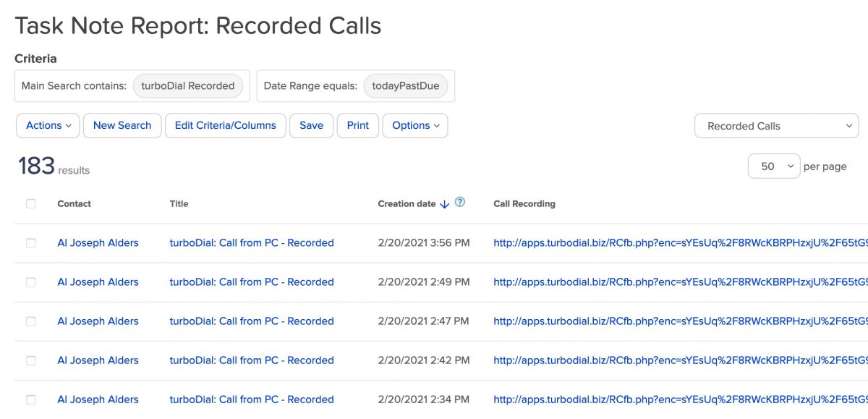Image resolution: width=868 pixels, height=419 pixels.
Task: Open the Call from PC note of 2:49 PM
Action: click(252, 282)
